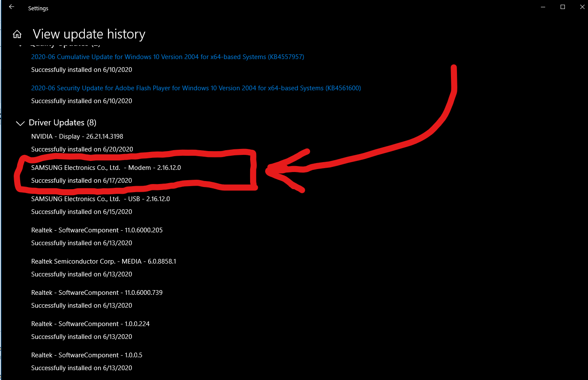588x380 pixels.
Task: Select SAMSUNG USB 2.16.12.0 entry
Action: coord(101,199)
